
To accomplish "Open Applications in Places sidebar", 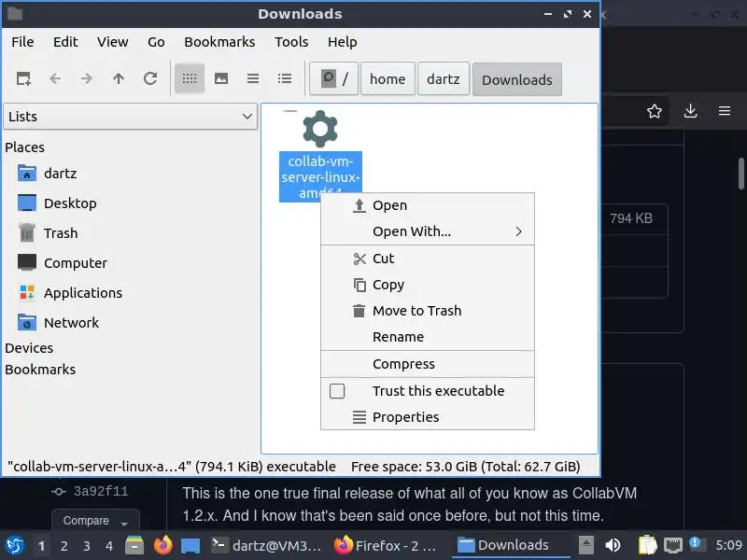I will (x=70, y=293).
